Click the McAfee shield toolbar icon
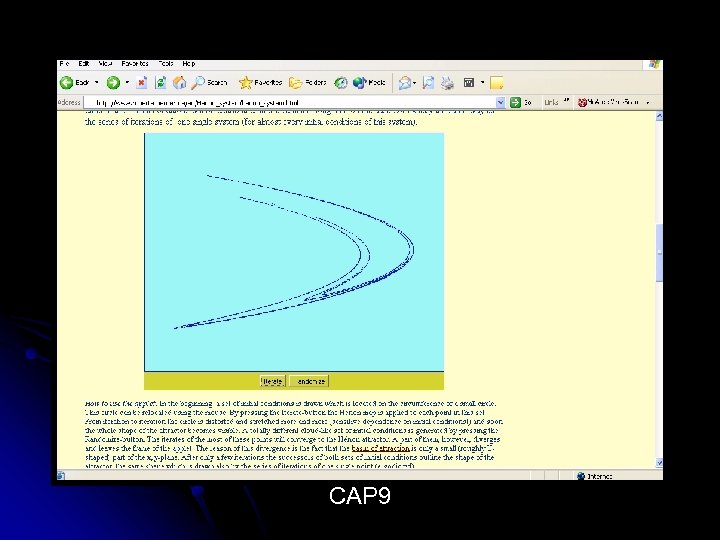Screen dimensions: 720x540 (x=582, y=102)
